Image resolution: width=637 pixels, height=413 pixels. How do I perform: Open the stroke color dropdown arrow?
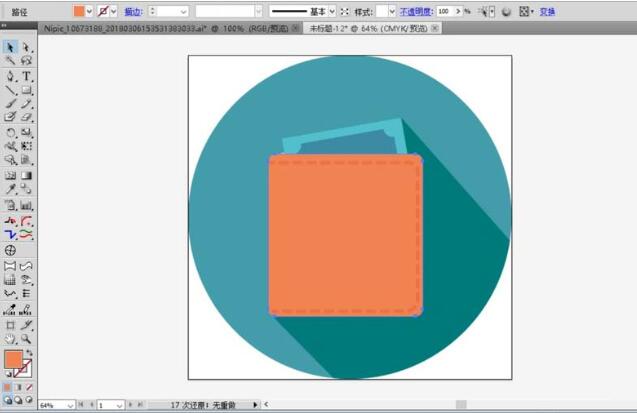pyautogui.click(x=114, y=11)
